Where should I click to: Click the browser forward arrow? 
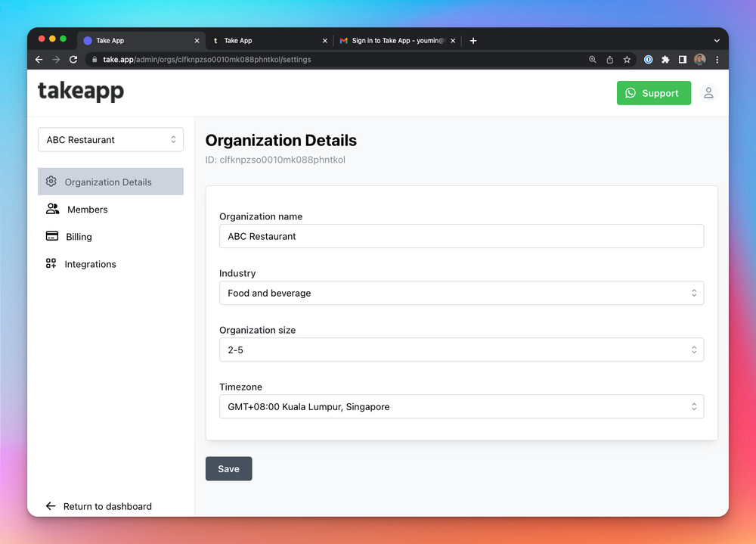(57, 59)
